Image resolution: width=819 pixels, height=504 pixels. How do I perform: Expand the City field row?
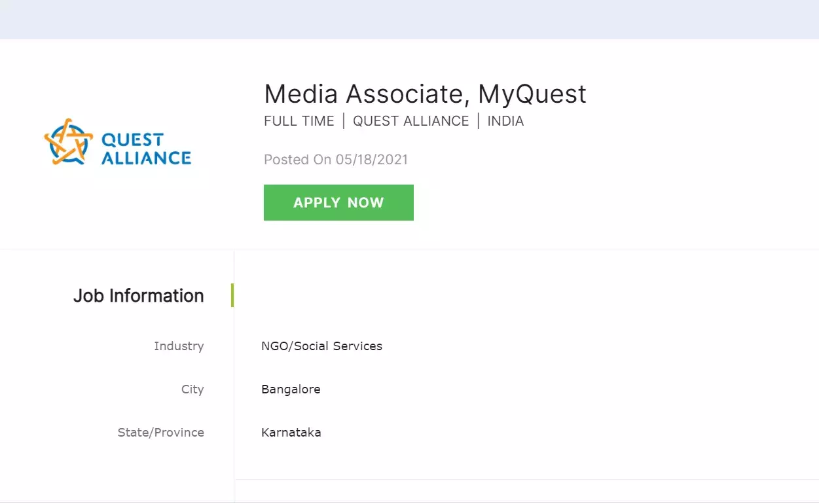click(x=192, y=389)
